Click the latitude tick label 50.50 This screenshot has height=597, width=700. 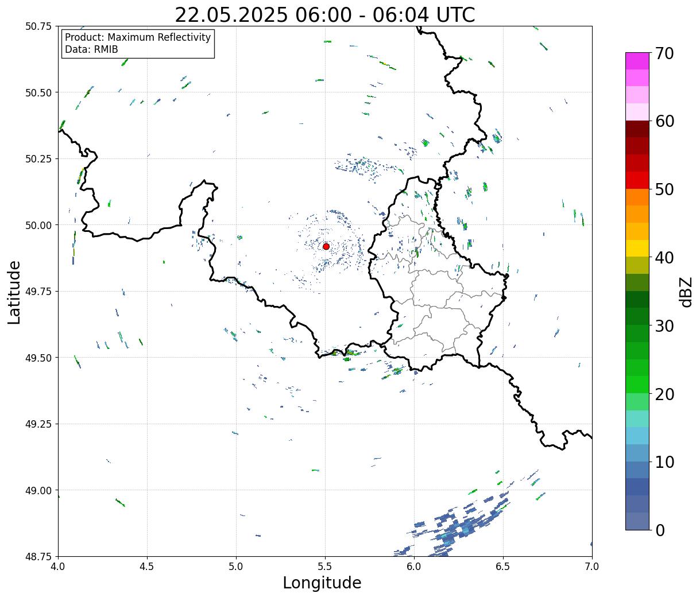click(38, 92)
